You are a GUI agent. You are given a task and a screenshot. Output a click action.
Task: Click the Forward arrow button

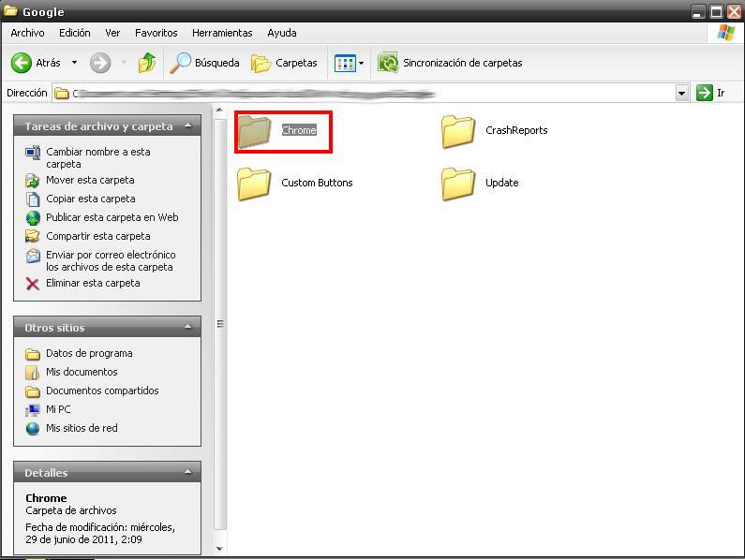[x=100, y=63]
